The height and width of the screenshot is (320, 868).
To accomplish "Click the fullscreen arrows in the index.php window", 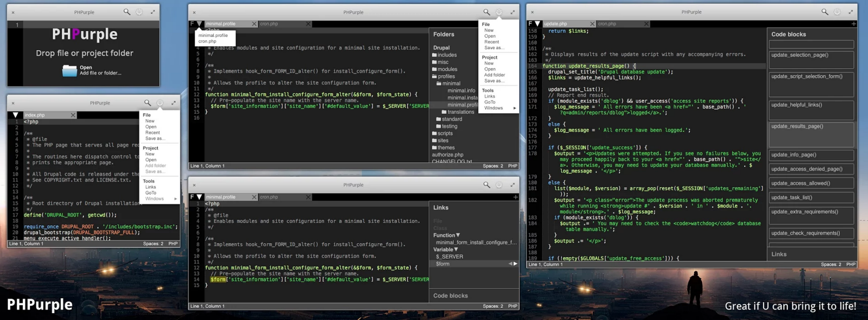I will (173, 103).
